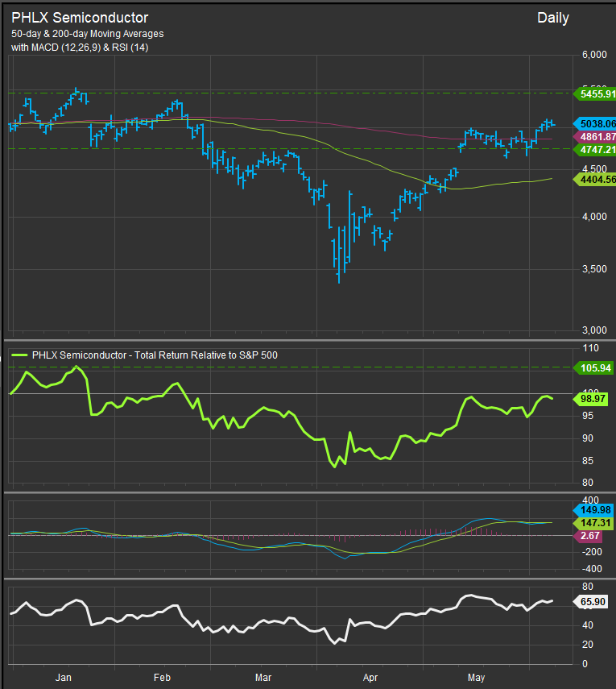This screenshot has width=616, height=689.
Task: Click the 6,000 price axis value
Action: pos(594,55)
